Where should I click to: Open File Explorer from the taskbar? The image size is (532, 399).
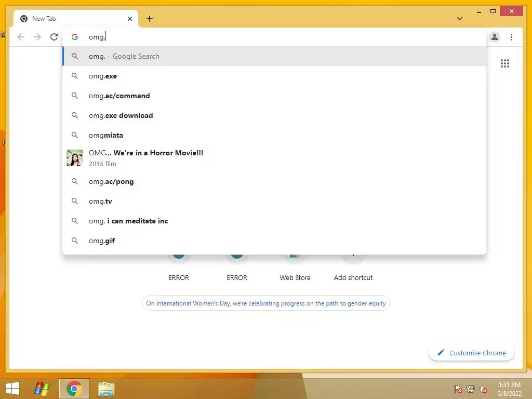point(106,389)
